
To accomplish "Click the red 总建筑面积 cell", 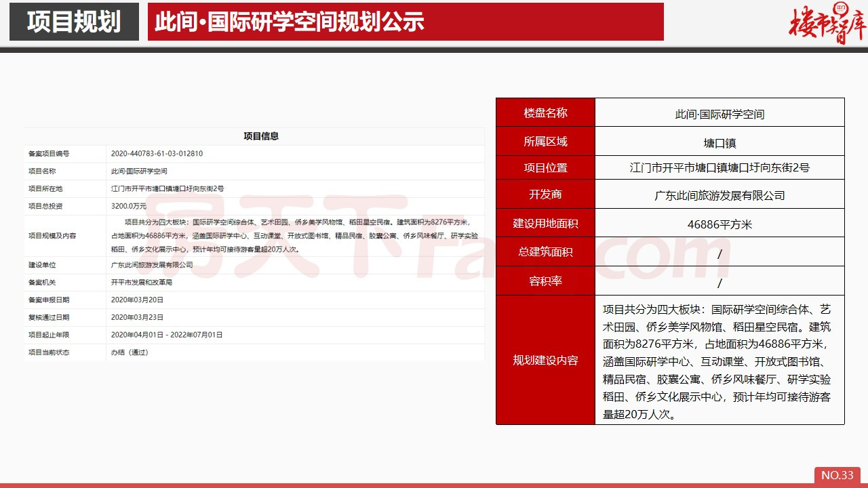I will pyautogui.click(x=545, y=251).
